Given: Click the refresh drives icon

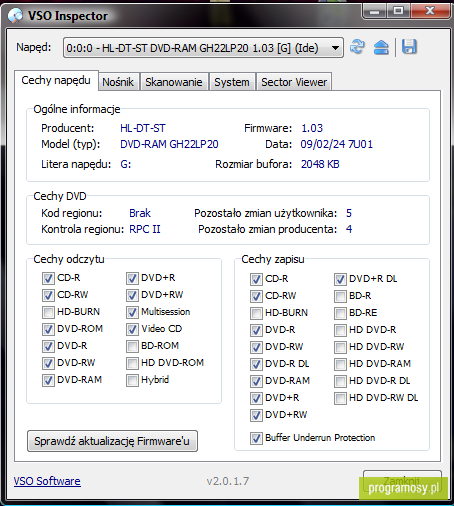Looking at the screenshot, I should click(357, 47).
